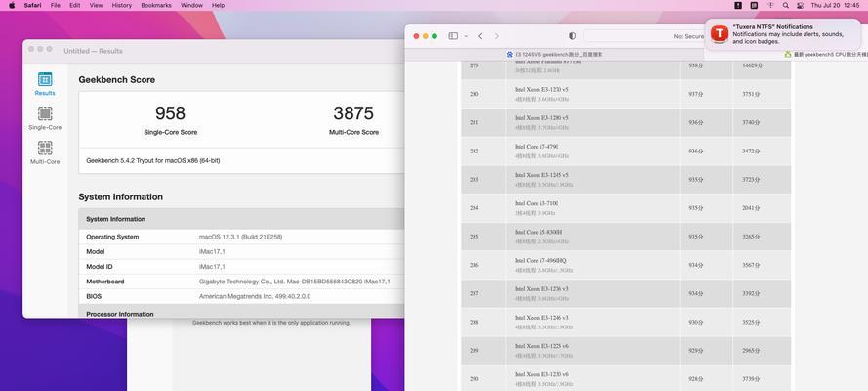
Task: Open Control Center in menu bar
Action: [800, 5]
